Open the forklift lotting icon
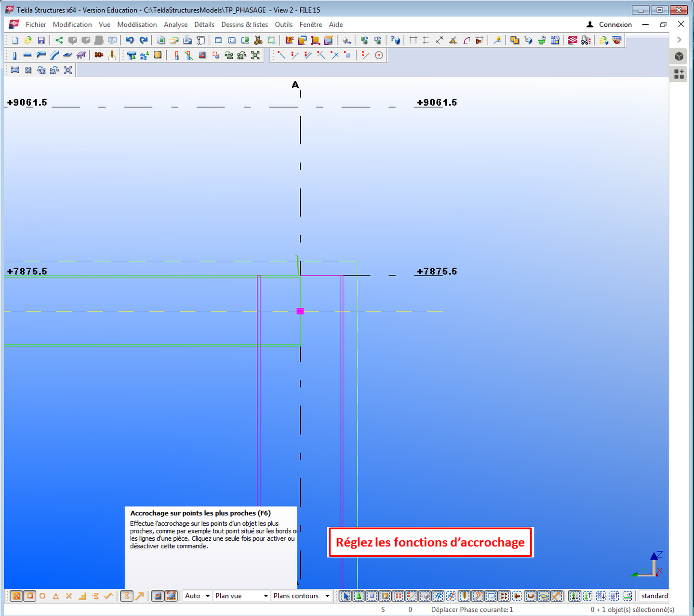This screenshot has height=616, width=694. [x=586, y=40]
